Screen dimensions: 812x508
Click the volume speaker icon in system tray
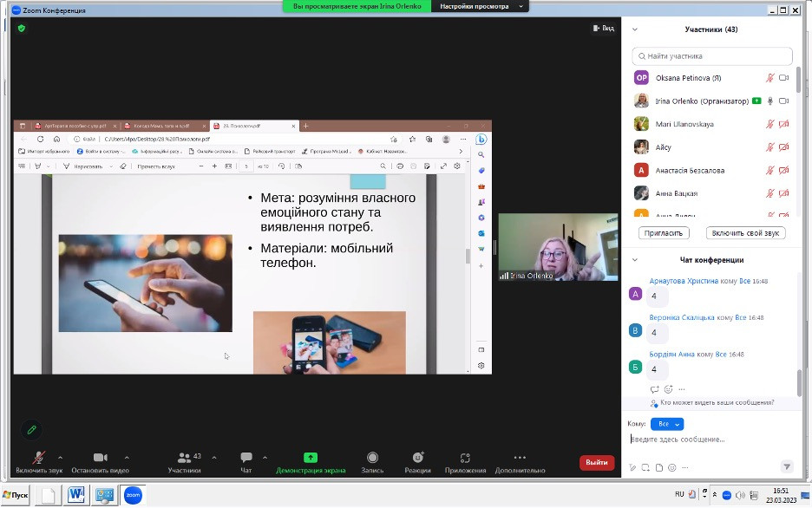pyautogui.click(x=741, y=495)
